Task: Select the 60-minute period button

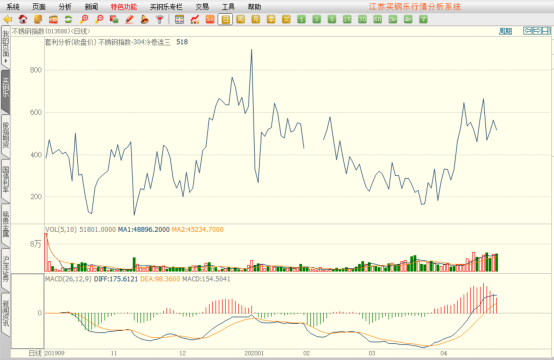Action: [x=377, y=19]
